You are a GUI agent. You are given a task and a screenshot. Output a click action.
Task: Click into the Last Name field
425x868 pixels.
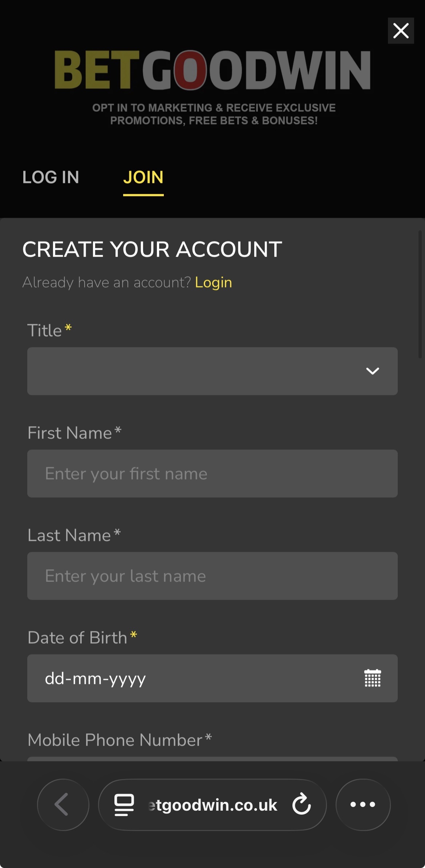click(212, 576)
